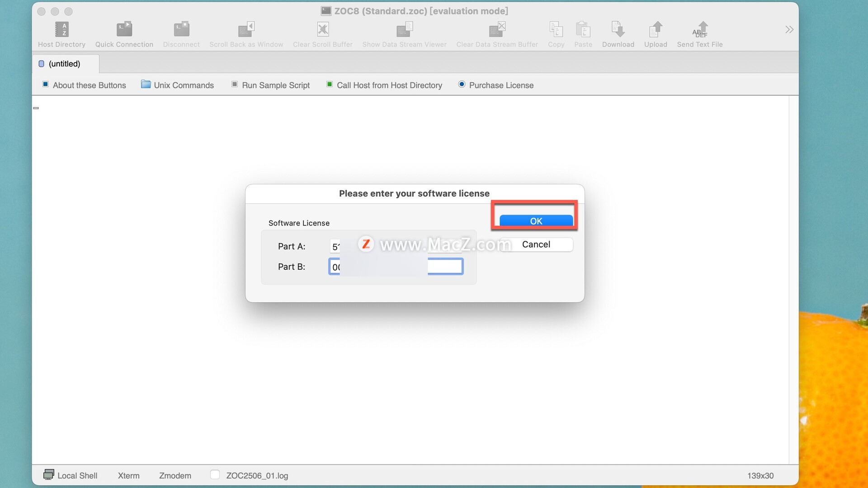This screenshot has width=868, height=488.
Task: Focus the Part A license field
Action: pos(396,246)
